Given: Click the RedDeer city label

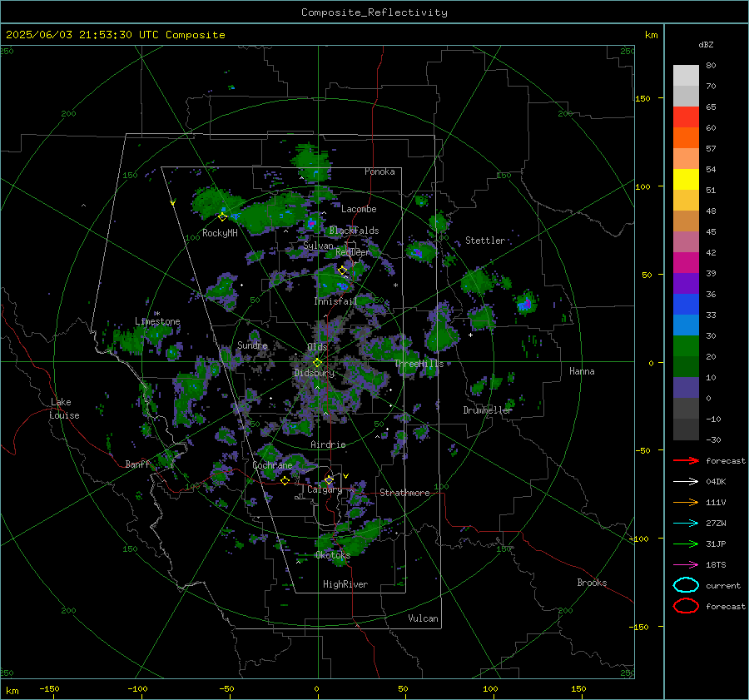Looking at the screenshot, I should click(353, 252).
